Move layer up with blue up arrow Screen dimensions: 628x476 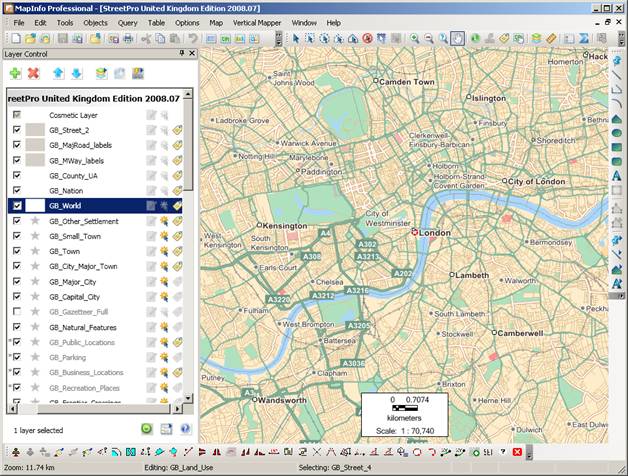pos(58,73)
